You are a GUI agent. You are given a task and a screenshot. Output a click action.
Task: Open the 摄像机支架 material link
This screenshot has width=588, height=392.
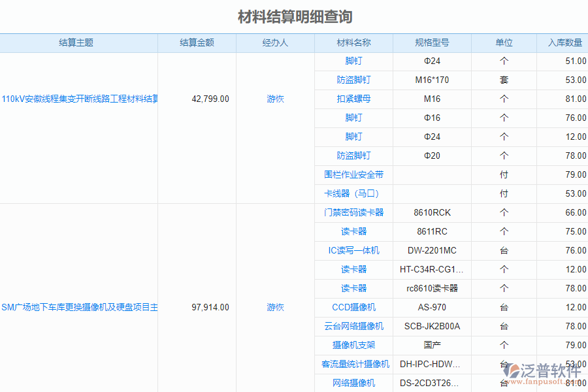353,345
